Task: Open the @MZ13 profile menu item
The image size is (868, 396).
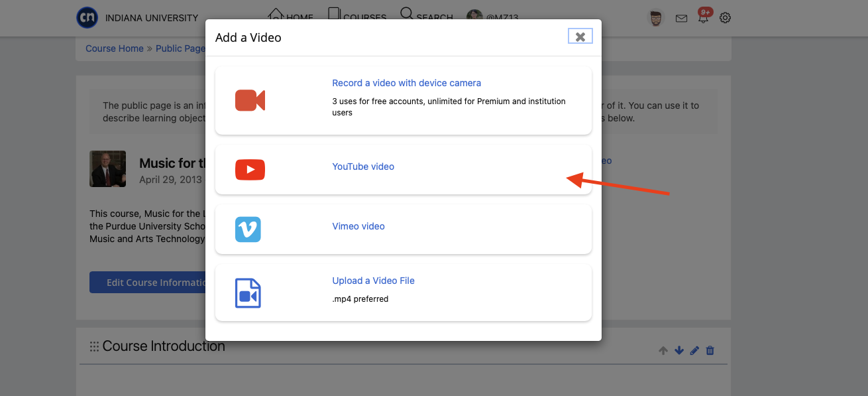Action: tap(492, 17)
